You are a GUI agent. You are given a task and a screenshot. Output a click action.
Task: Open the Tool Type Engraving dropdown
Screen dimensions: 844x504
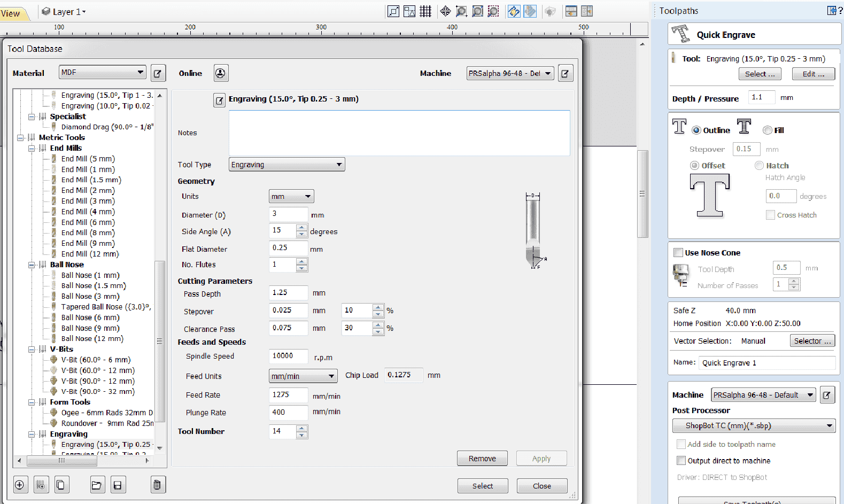[x=287, y=165]
